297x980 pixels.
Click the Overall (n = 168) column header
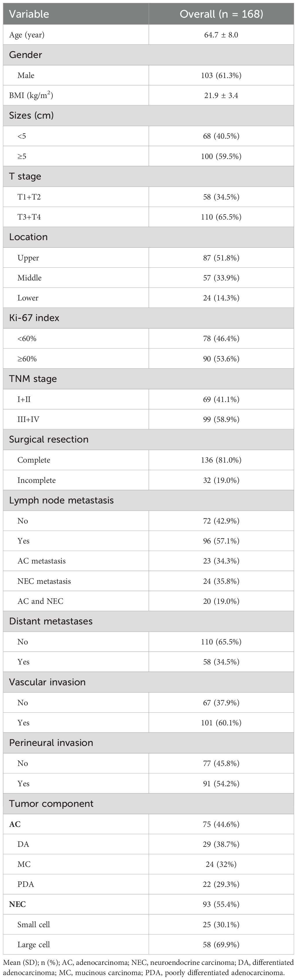click(221, 14)
